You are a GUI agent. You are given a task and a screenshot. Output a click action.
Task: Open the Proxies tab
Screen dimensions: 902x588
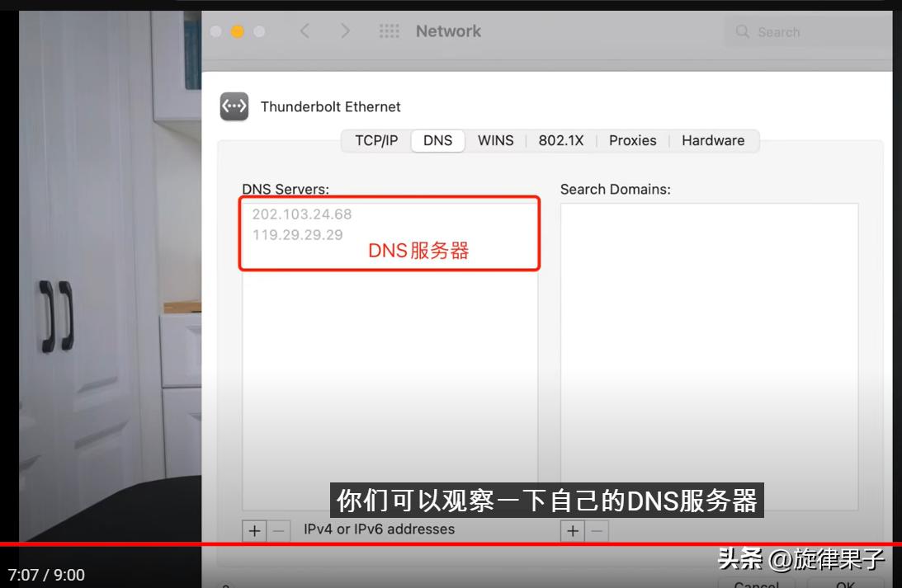tap(632, 140)
